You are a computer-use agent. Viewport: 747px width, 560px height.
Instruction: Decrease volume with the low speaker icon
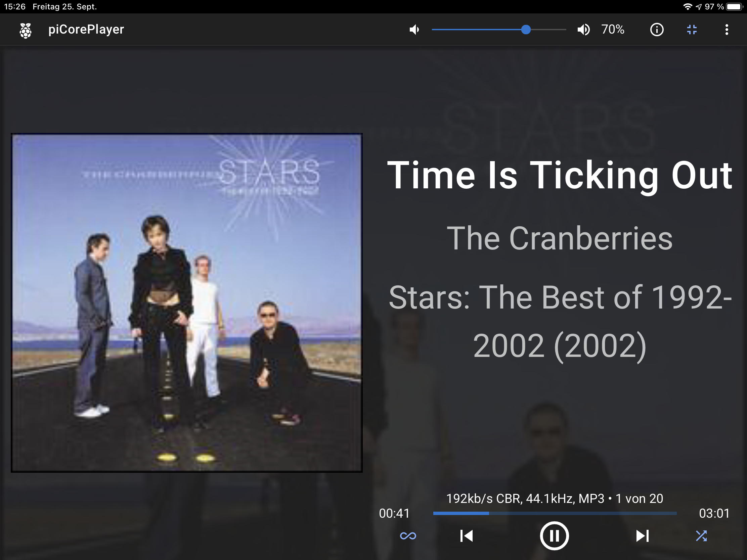tap(414, 30)
